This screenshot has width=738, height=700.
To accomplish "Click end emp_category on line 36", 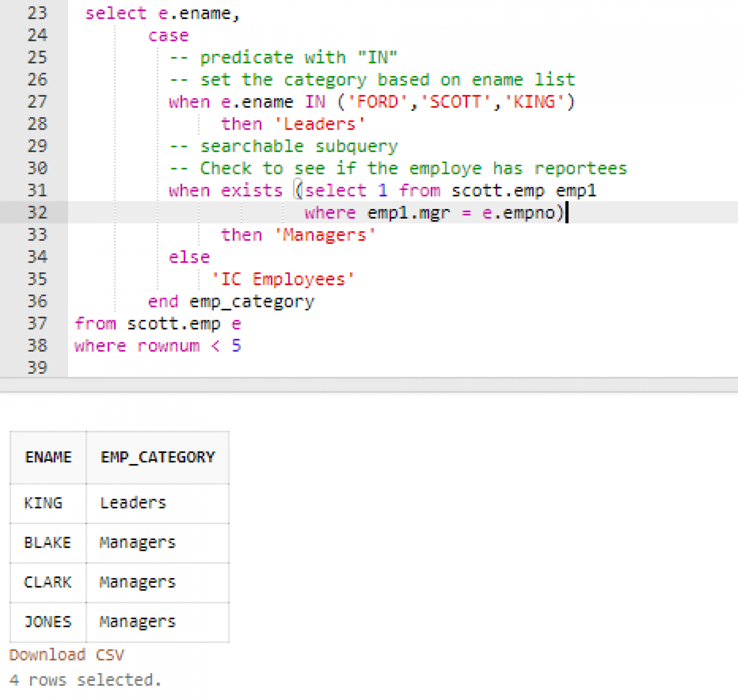I will [231, 301].
